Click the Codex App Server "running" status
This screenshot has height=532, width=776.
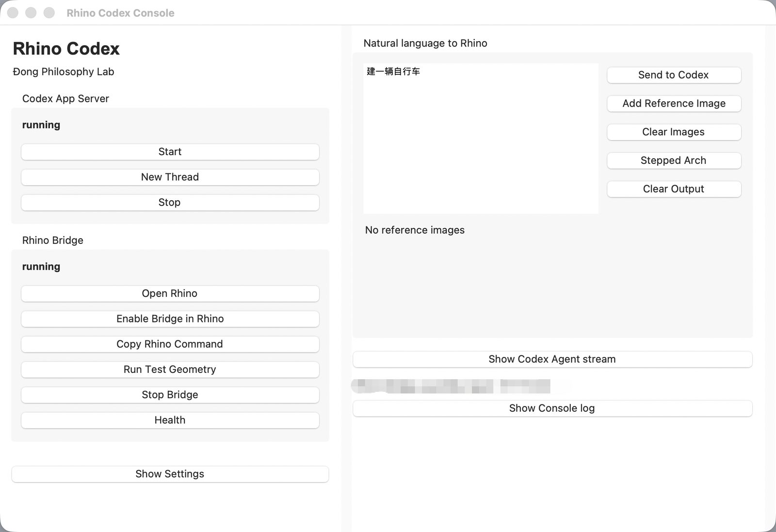click(41, 125)
